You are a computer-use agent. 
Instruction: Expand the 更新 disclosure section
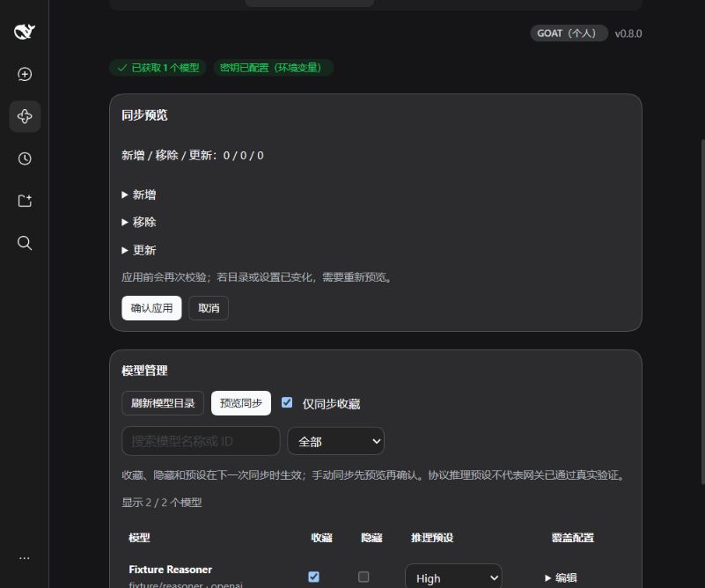[139, 250]
